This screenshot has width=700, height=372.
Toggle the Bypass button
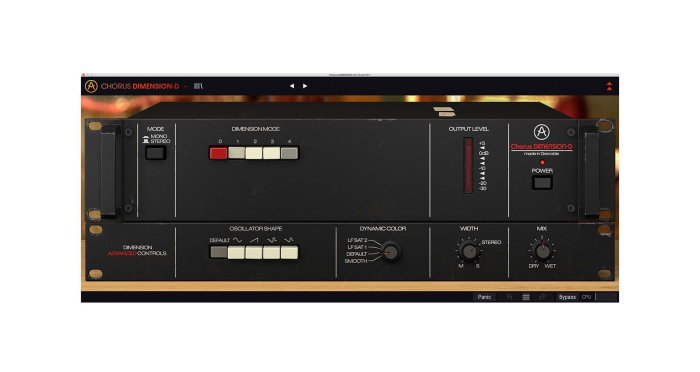(x=567, y=297)
